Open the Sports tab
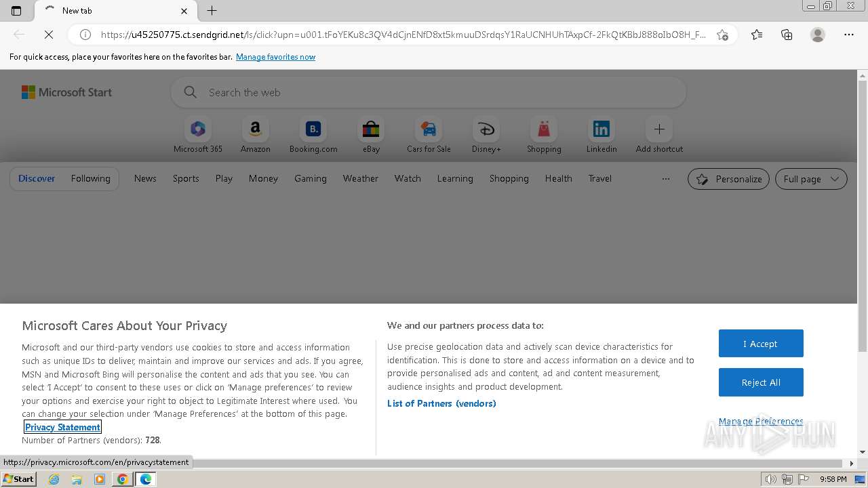This screenshot has height=488, width=868. coord(186,178)
